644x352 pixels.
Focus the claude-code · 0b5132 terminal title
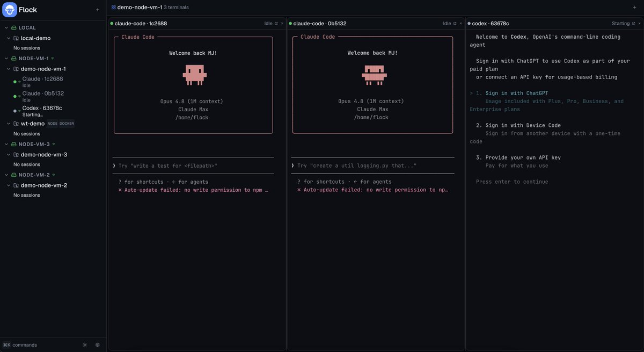[x=320, y=24]
